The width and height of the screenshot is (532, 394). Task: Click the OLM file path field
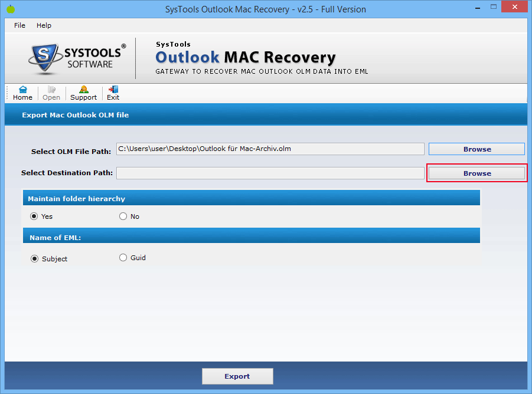point(270,149)
